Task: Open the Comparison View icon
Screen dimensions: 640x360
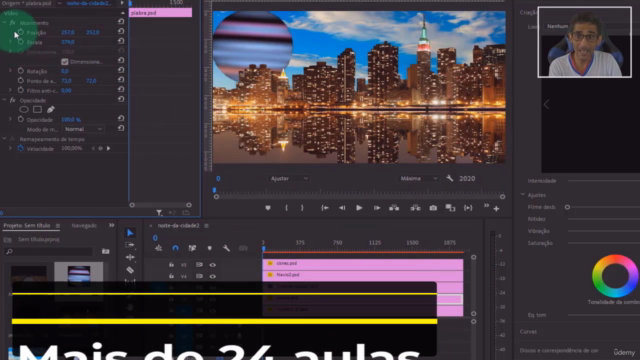Action: (x=450, y=208)
